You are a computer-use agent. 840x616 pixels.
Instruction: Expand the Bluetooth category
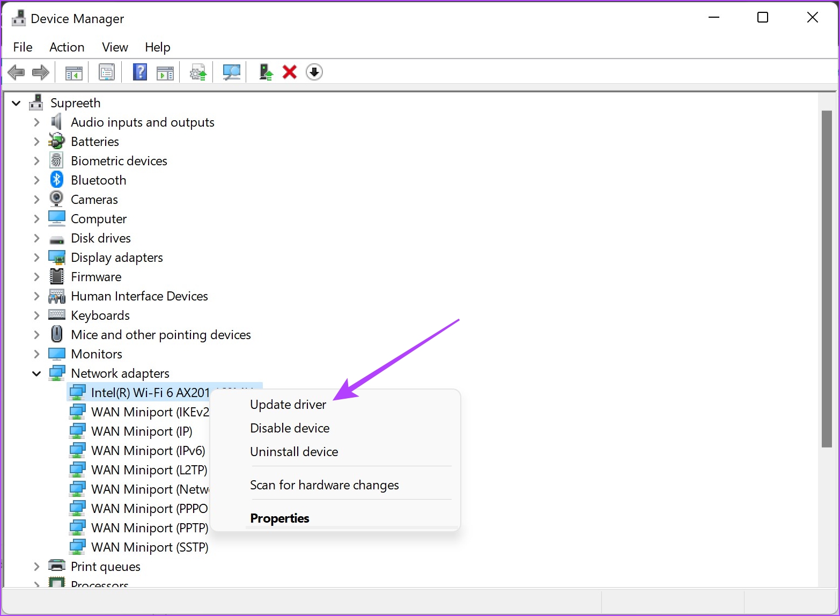pos(36,180)
